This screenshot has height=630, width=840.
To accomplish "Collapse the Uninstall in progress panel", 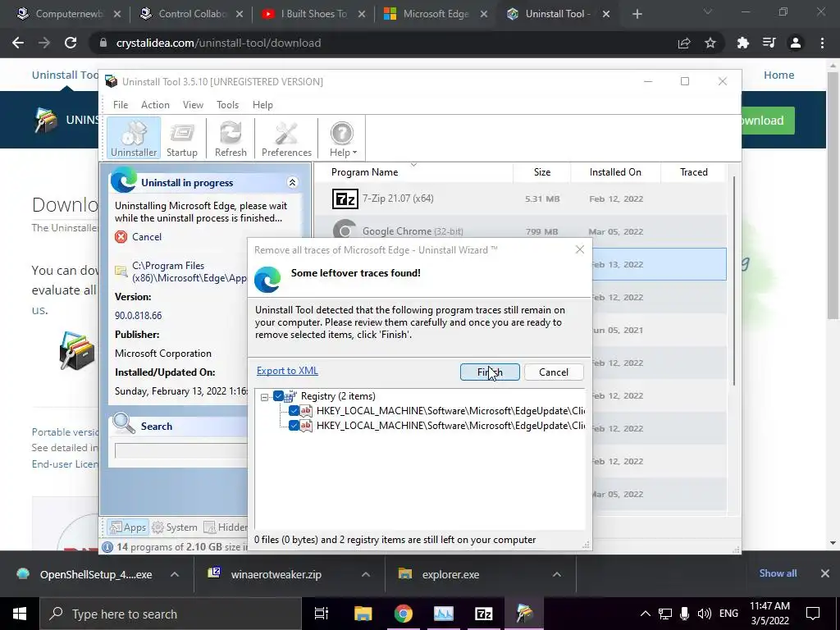I will (293, 183).
